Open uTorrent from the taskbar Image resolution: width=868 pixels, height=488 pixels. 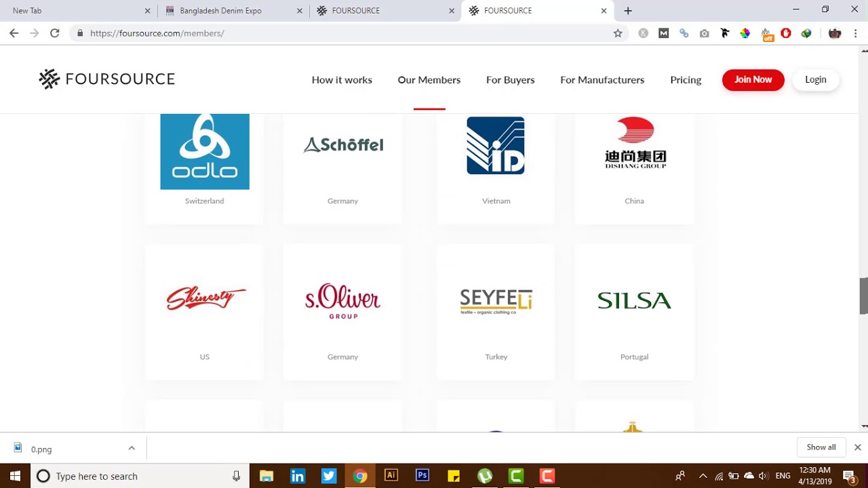click(x=485, y=476)
